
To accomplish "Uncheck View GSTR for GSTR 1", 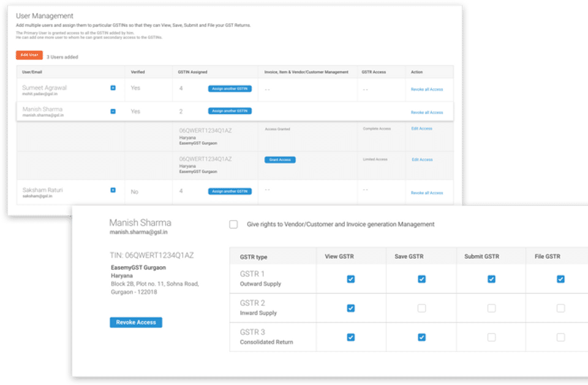I will (x=350, y=279).
